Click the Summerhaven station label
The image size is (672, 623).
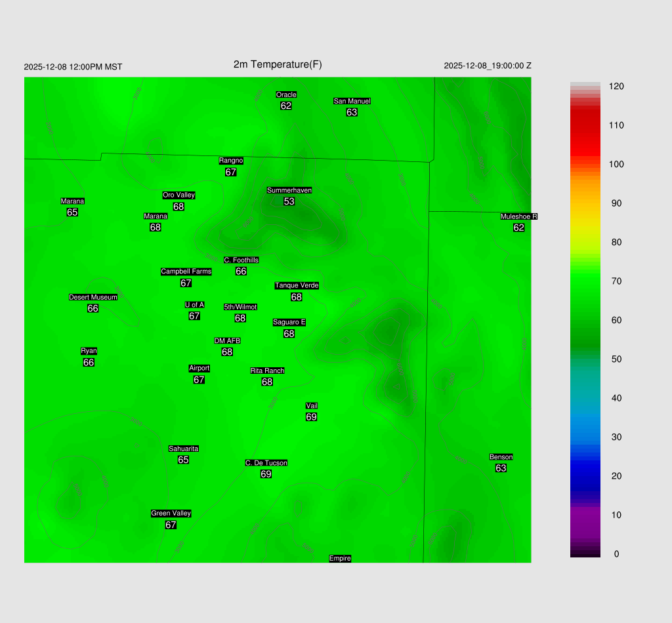pyautogui.click(x=289, y=190)
